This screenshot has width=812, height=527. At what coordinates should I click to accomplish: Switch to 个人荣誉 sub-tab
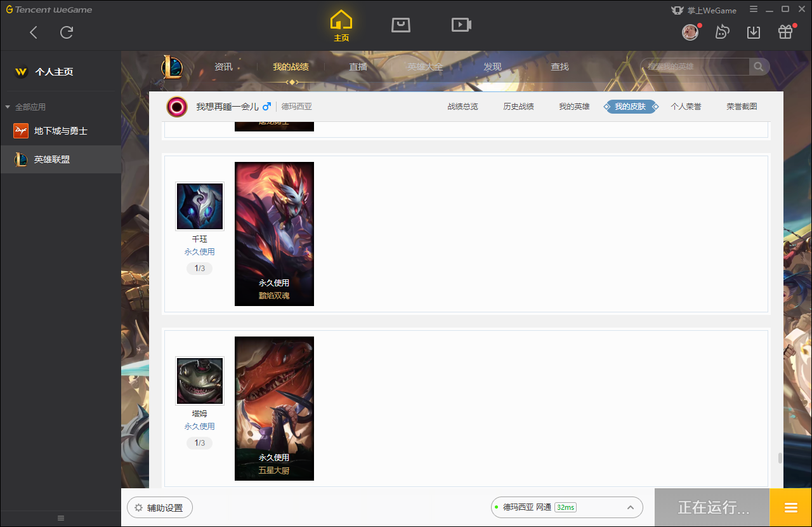(686, 107)
